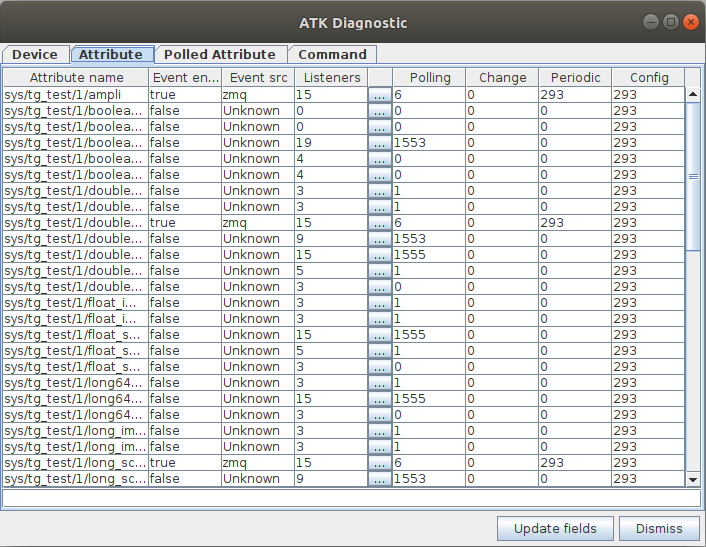Image resolution: width=706 pixels, height=547 pixels.
Task: Open '...' button in double row with zmq source
Action: (x=380, y=223)
